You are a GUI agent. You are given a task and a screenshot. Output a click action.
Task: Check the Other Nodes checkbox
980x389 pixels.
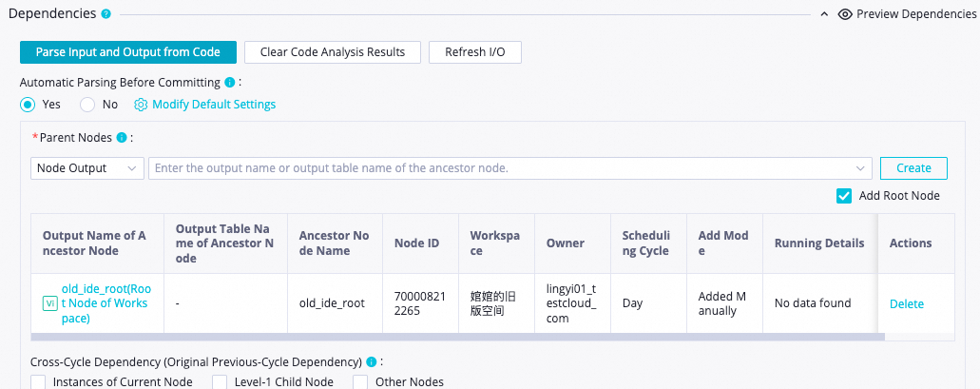(360, 382)
